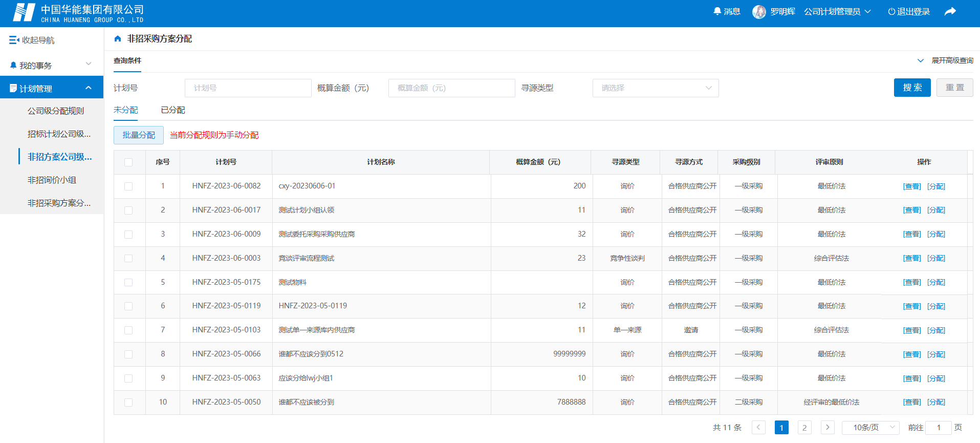Select page 1 in pagination
980x443 pixels.
click(781, 428)
